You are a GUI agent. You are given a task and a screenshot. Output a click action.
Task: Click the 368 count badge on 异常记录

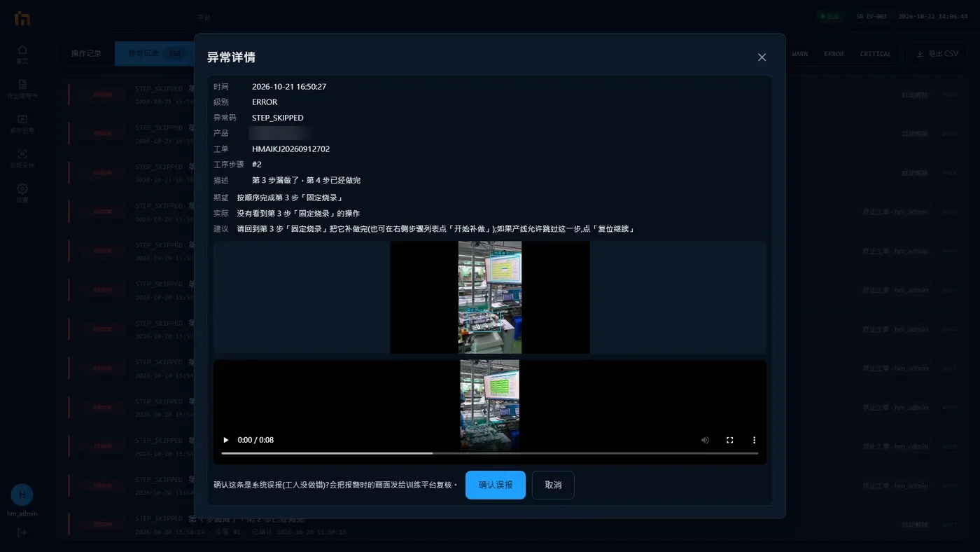175,54
